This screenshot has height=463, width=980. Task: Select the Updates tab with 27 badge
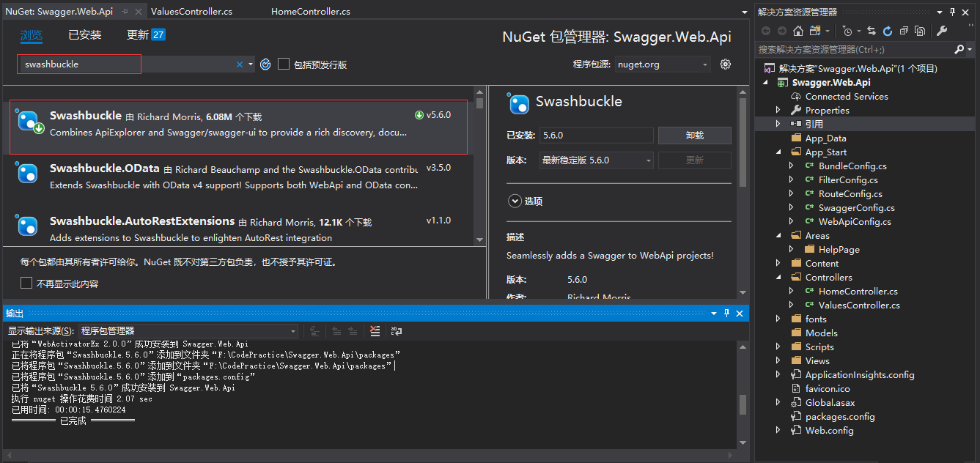point(146,35)
